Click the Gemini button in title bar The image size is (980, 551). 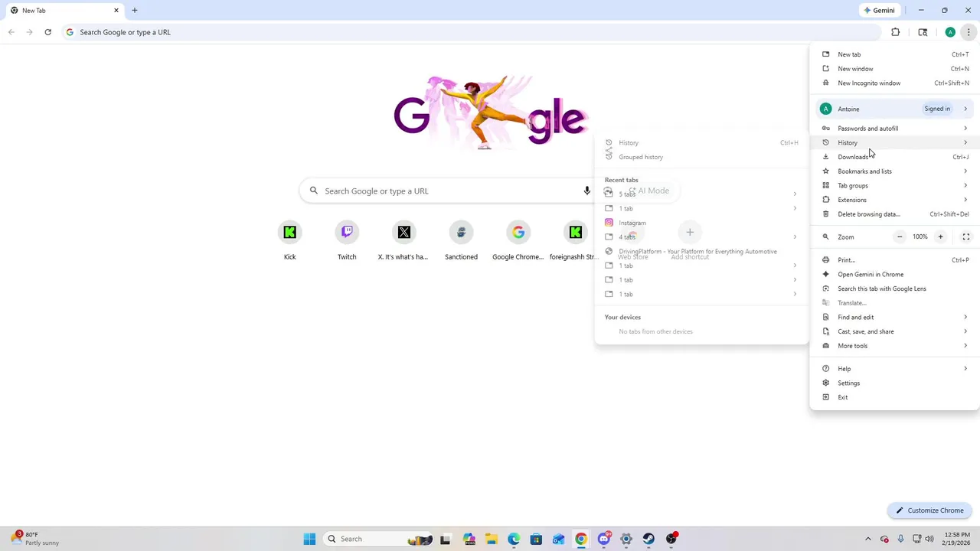(880, 10)
